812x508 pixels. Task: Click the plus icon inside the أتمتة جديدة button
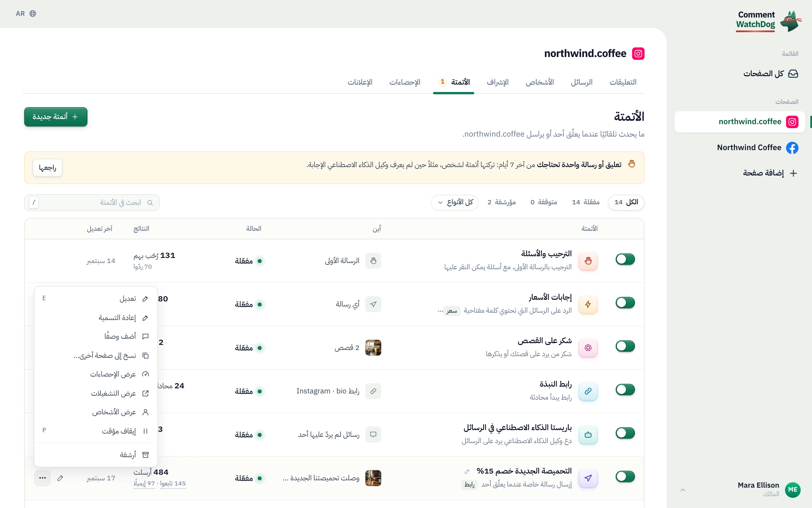75,117
